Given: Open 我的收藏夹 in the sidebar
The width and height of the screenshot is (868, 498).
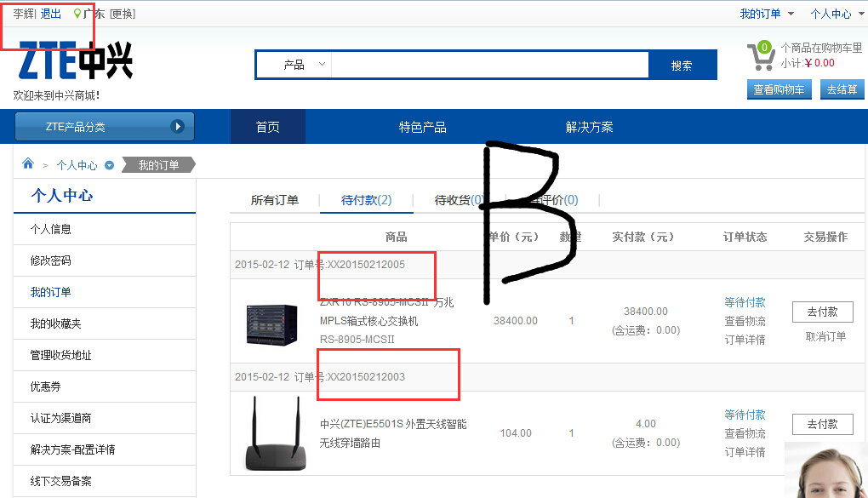Looking at the screenshot, I should (105, 323).
